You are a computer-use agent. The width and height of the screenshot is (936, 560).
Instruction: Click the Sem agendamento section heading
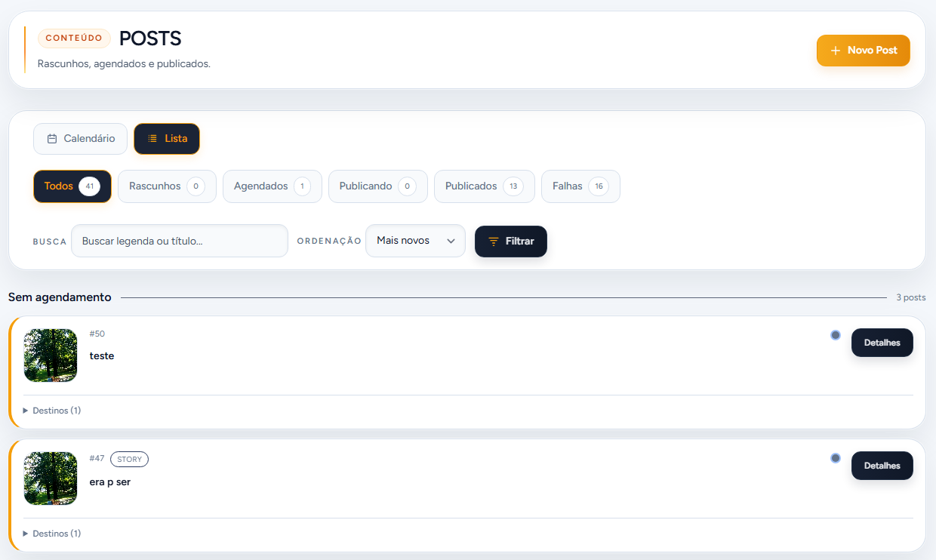[x=60, y=297]
